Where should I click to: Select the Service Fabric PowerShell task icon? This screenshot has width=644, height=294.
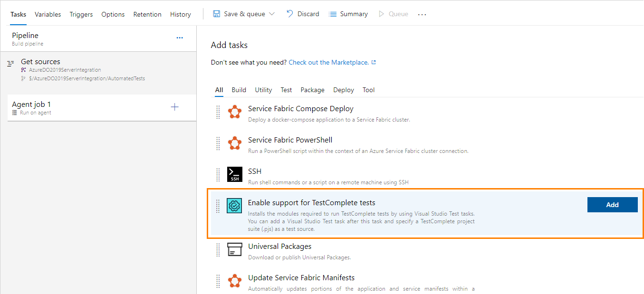pyautogui.click(x=235, y=143)
